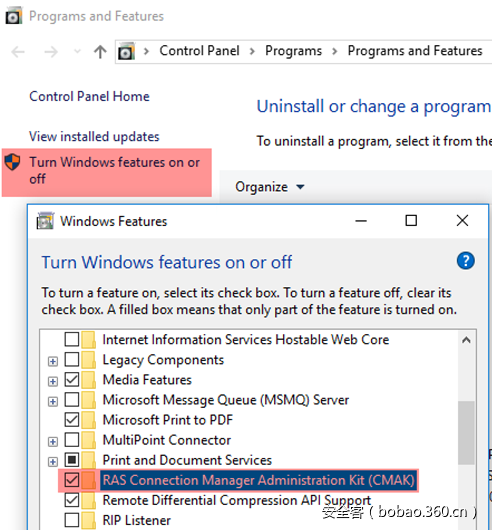Open the Organize dropdown menu
Image resolution: width=492 pixels, height=530 pixels.
pyautogui.click(x=270, y=187)
